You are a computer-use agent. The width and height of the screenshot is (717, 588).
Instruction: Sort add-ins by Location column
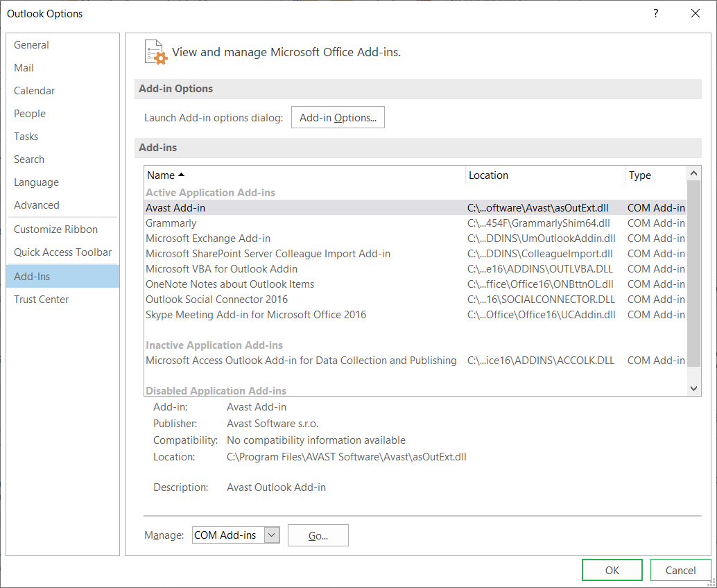(x=546, y=175)
